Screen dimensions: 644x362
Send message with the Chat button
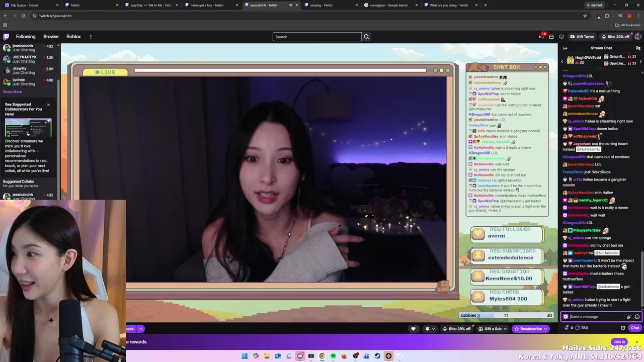click(x=635, y=328)
